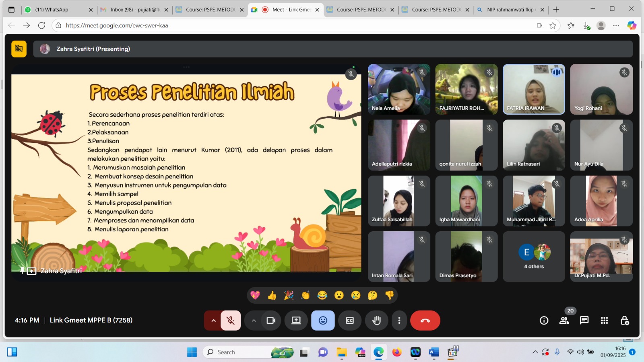Turn on the camera

tap(271, 321)
